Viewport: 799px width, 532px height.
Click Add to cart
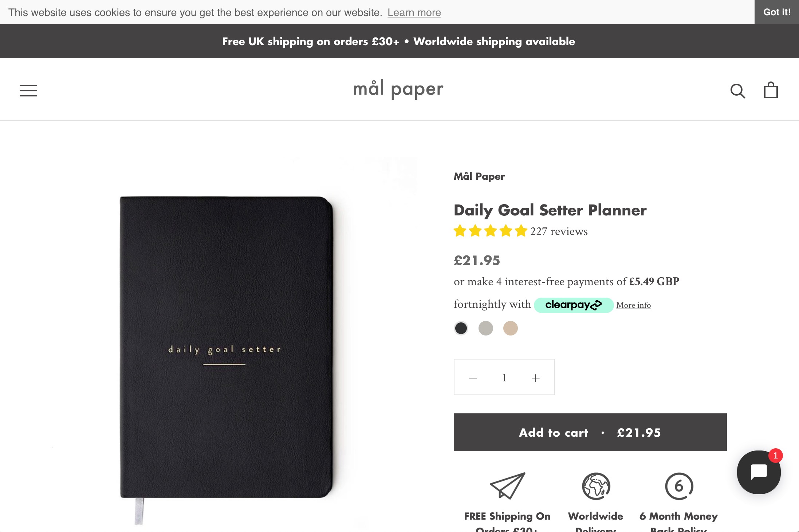[590, 432]
